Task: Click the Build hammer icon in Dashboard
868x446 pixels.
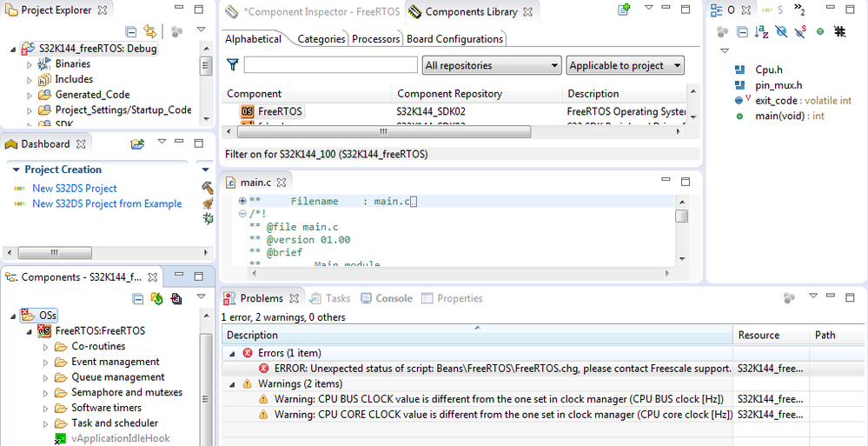Action: (207, 188)
